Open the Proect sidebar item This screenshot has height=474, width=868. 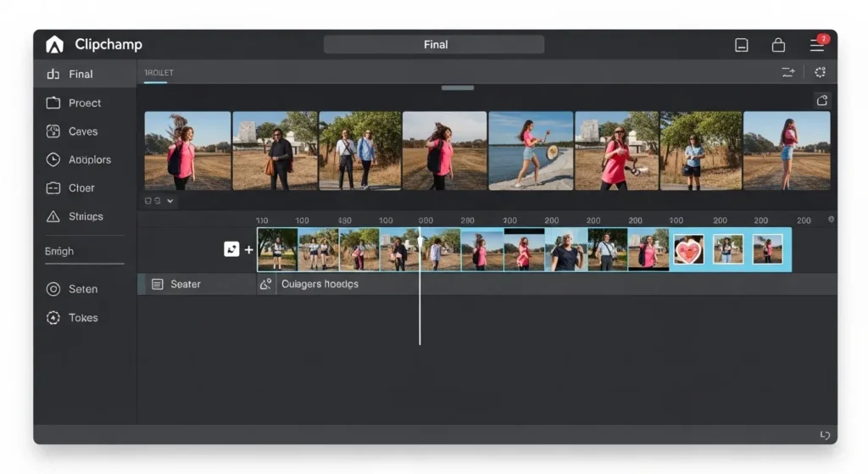pyautogui.click(x=84, y=103)
